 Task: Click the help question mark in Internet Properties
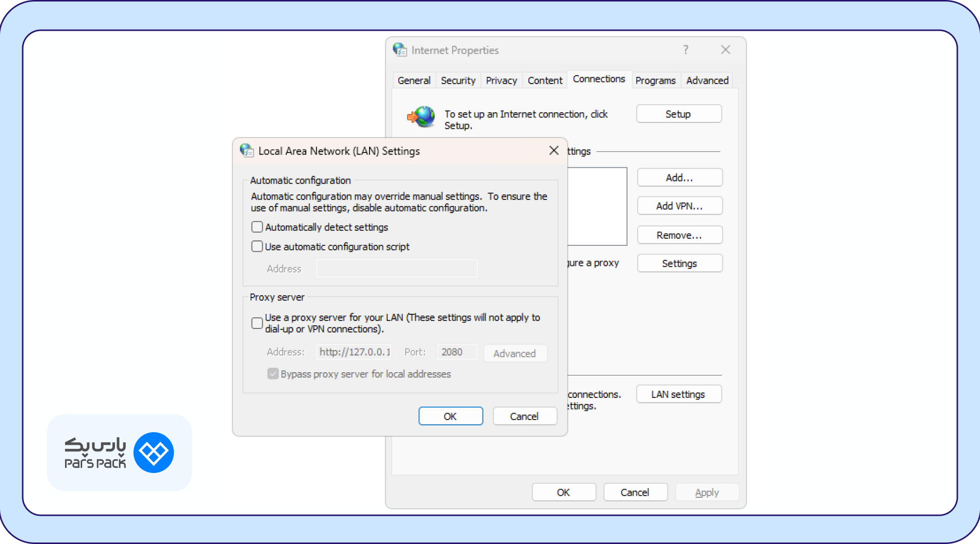coord(686,49)
